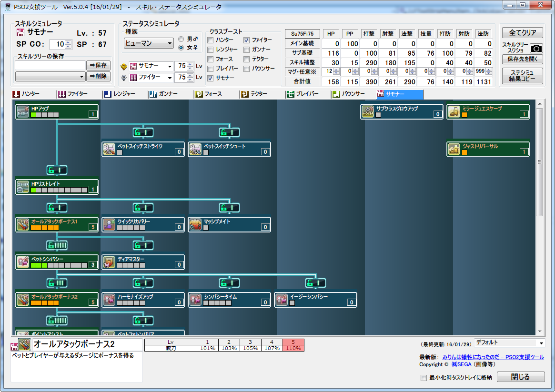Screen dimensions: 555x392
Task: Click the lock icon above ペットシンパシー
Action: coord(57,245)
